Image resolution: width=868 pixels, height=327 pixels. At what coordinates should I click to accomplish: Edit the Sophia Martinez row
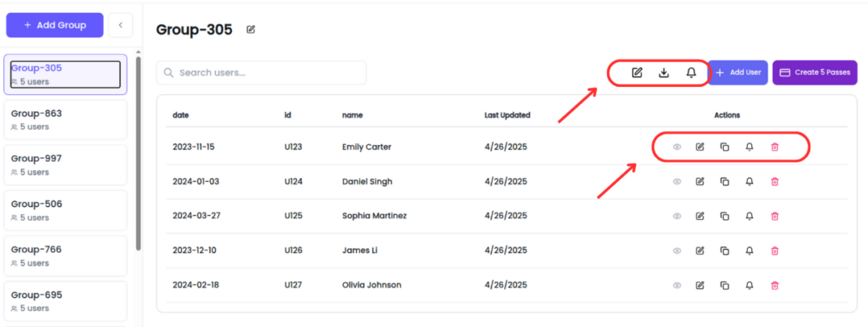[x=700, y=216]
